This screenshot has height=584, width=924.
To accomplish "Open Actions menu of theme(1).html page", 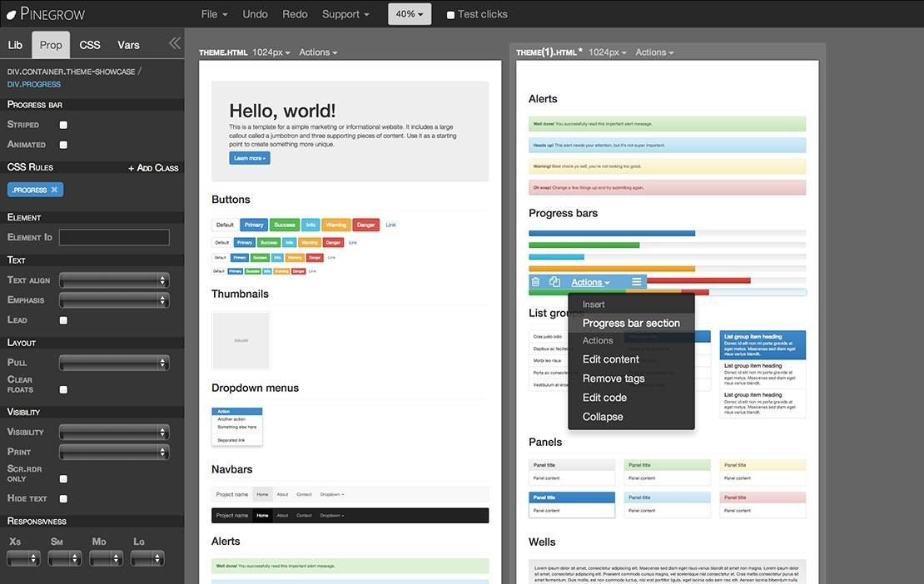I will point(654,52).
